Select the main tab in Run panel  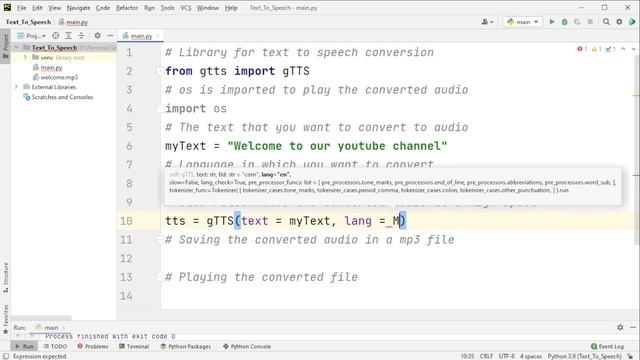(x=51, y=327)
